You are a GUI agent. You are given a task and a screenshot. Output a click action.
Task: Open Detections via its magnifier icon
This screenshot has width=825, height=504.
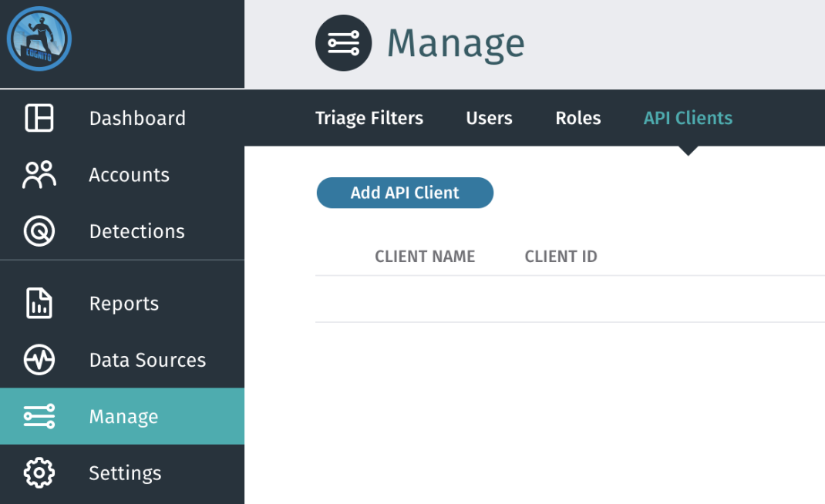click(38, 230)
